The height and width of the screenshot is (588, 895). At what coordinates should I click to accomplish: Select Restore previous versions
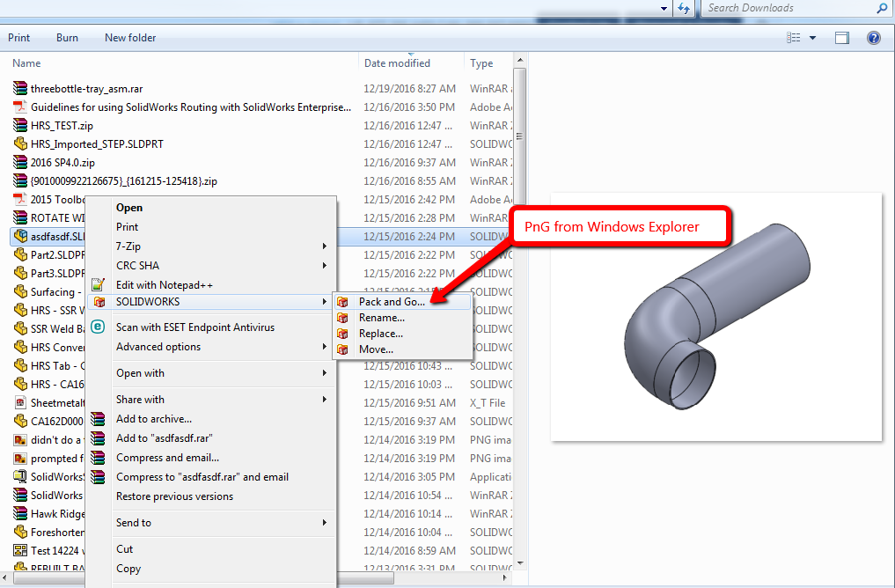210,496
